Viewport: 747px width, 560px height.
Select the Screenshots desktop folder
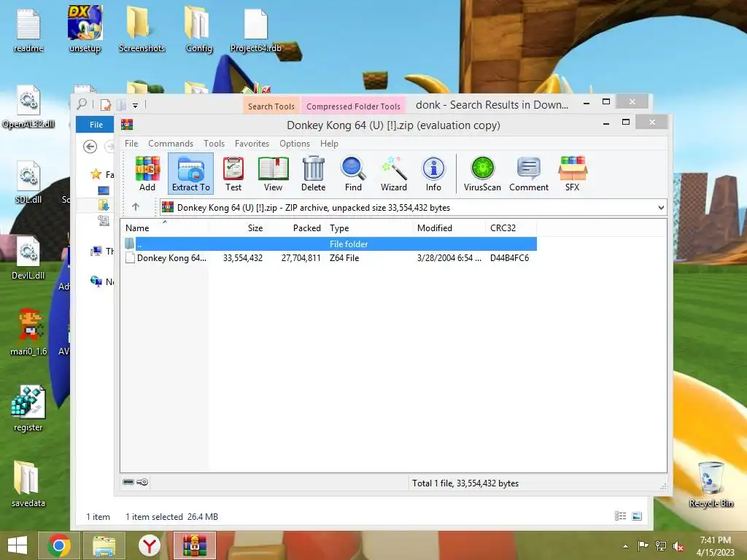142,28
